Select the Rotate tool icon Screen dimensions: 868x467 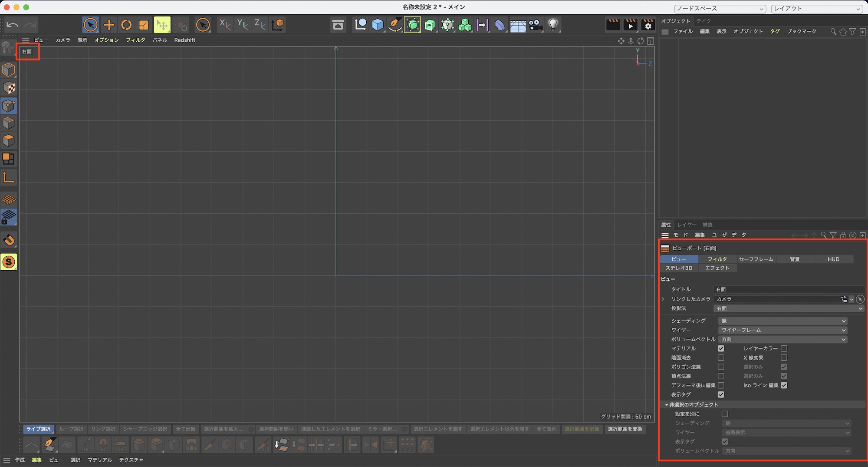click(126, 25)
